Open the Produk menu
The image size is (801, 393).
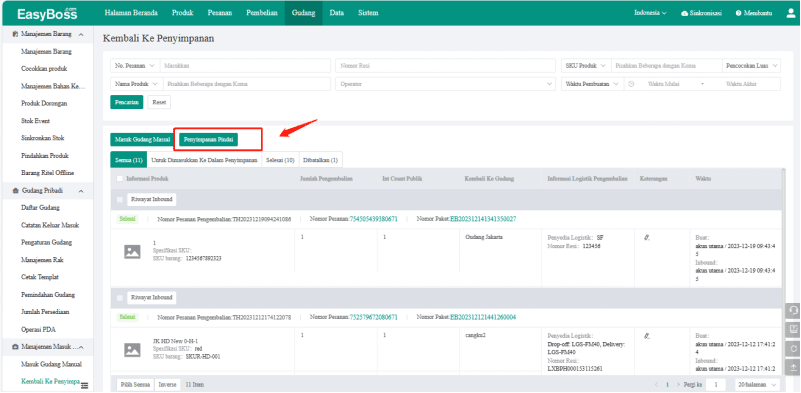tap(182, 13)
